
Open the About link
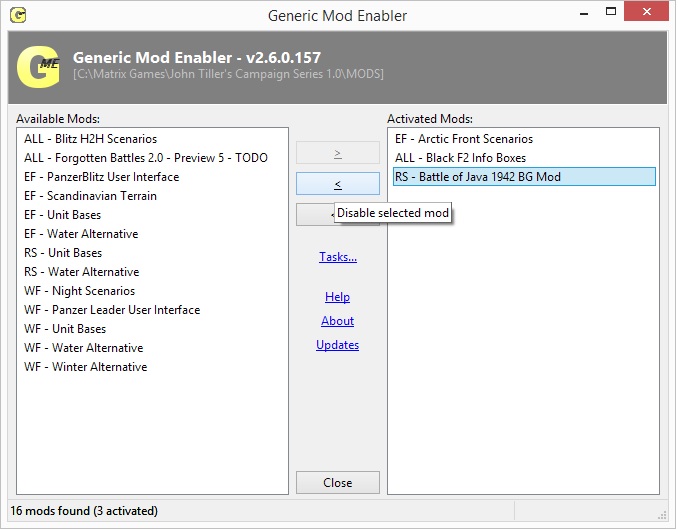(x=337, y=321)
